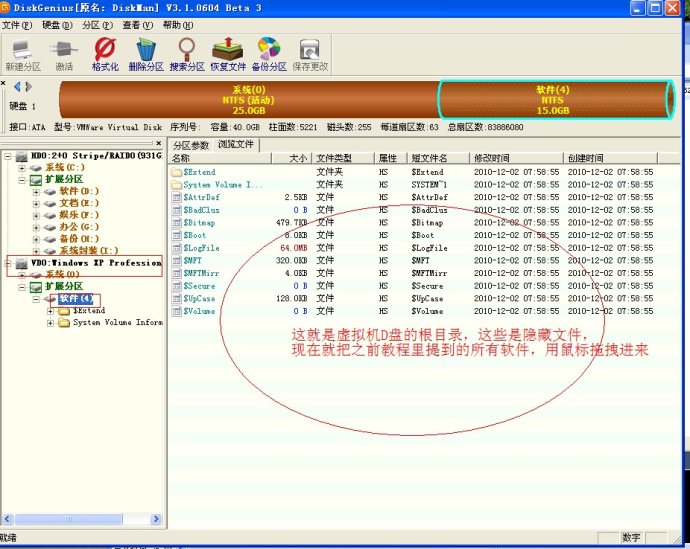Image resolution: width=690 pixels, height=549 pixels.
Task: Click the tree panel horizontal scrollbar thumb
Action: click(x=68, y=519)
